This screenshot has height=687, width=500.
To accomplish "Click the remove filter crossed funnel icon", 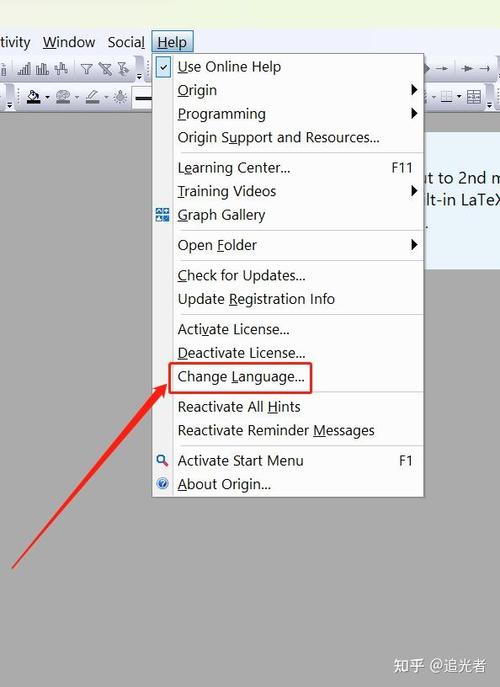I will click(x=105, y=69).
